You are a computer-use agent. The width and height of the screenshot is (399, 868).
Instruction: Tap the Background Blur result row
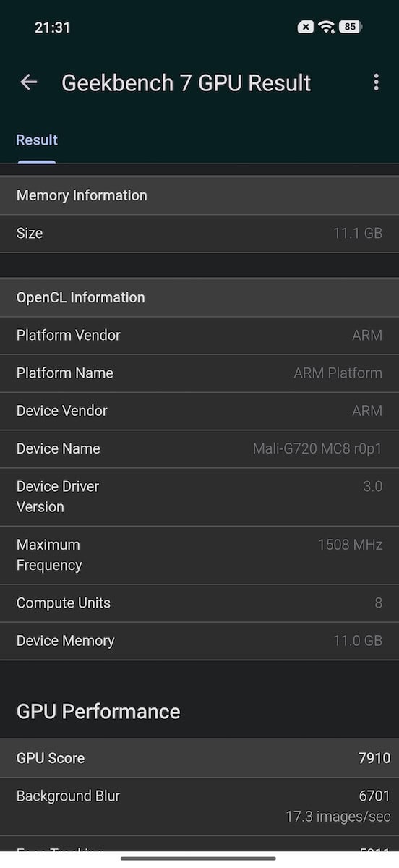coord(199,807)
